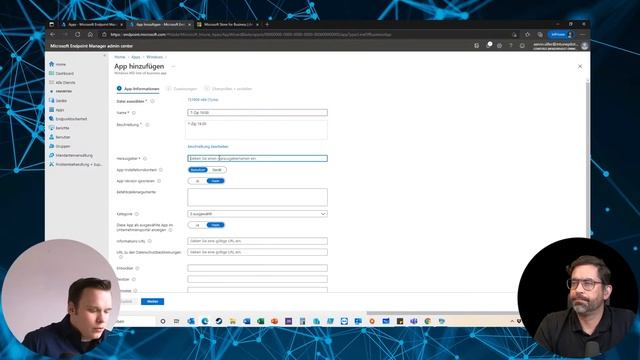Viewport: 640px width, 360px height.
Task: Click into the Beschreibung text area
Action: click(x=257, y=130)
